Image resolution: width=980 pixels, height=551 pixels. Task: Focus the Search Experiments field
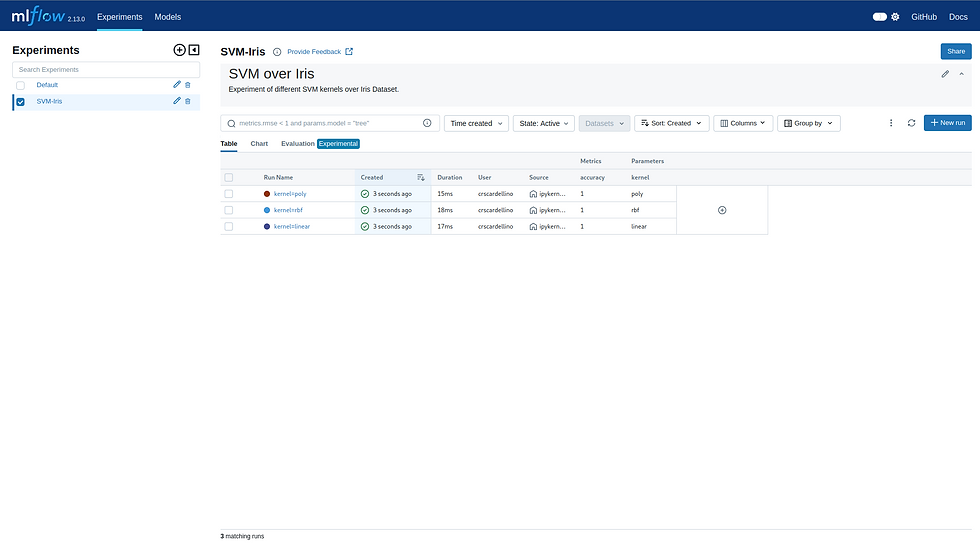(x=106, y=69)
